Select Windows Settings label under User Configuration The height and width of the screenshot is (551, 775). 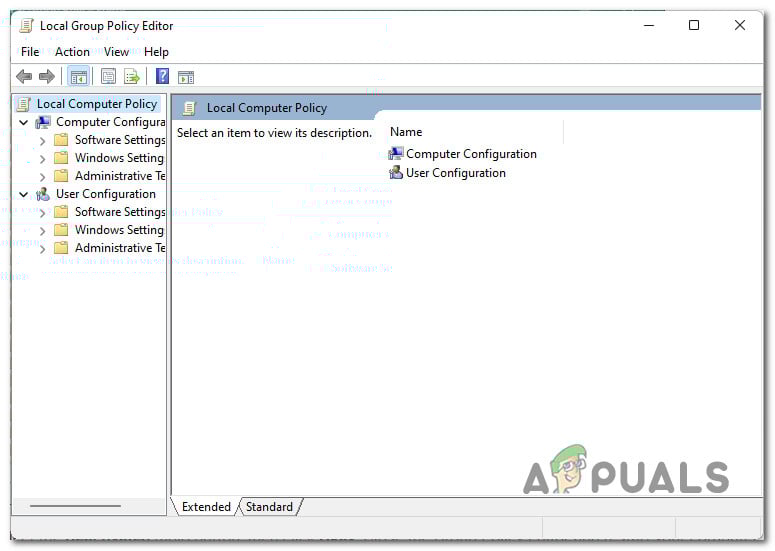coord(120,230)
